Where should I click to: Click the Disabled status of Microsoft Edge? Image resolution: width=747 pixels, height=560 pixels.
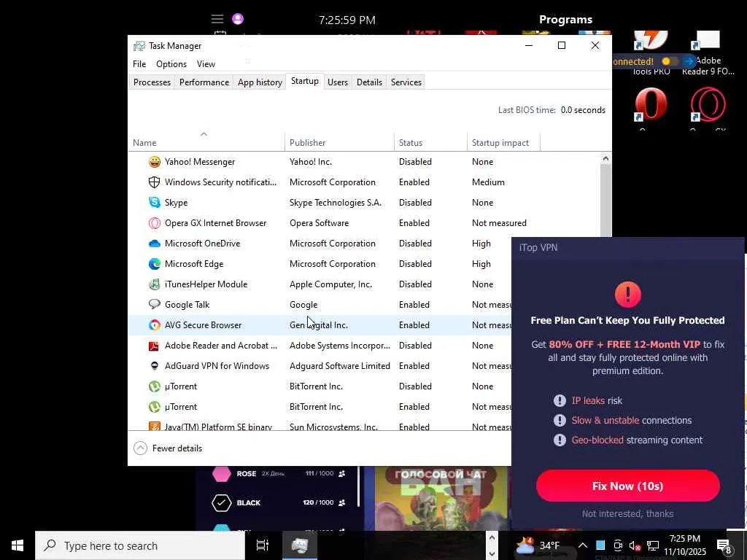coord(415,264)
